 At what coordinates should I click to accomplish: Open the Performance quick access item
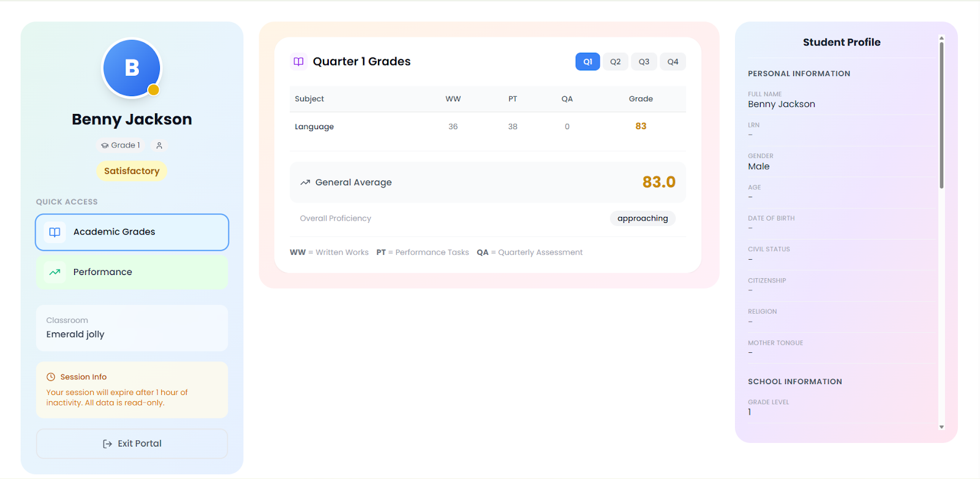click(132, 272)
